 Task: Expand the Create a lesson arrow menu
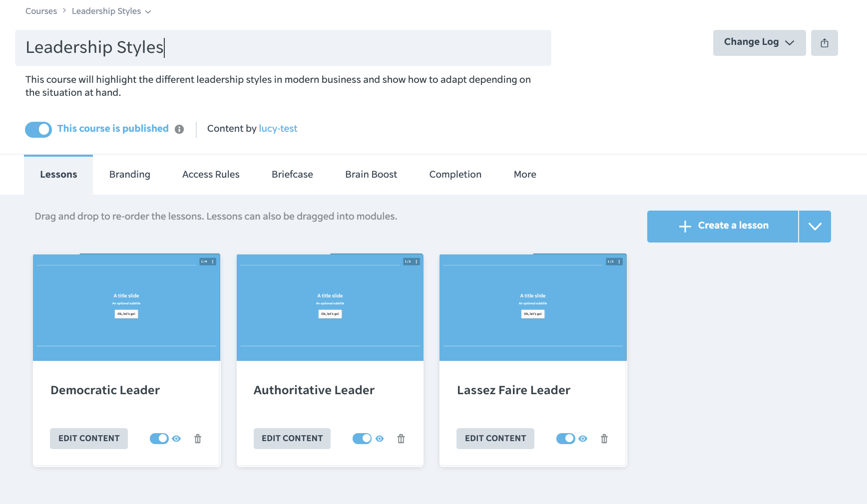[815, 227]
